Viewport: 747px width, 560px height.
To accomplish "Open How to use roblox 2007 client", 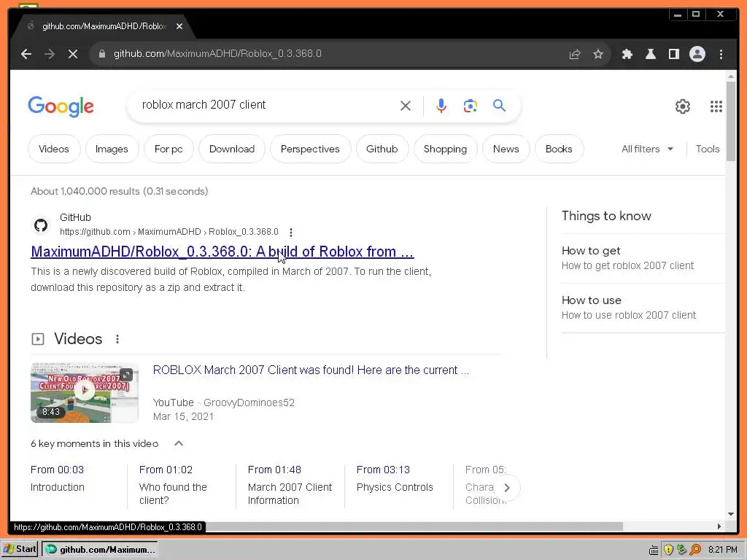I will point(629,308).
